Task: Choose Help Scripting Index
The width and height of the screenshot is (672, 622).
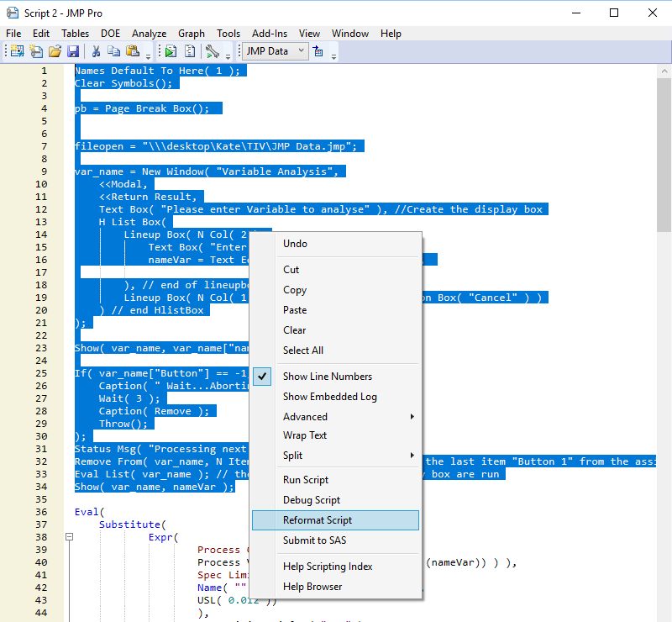Action: 335,567
